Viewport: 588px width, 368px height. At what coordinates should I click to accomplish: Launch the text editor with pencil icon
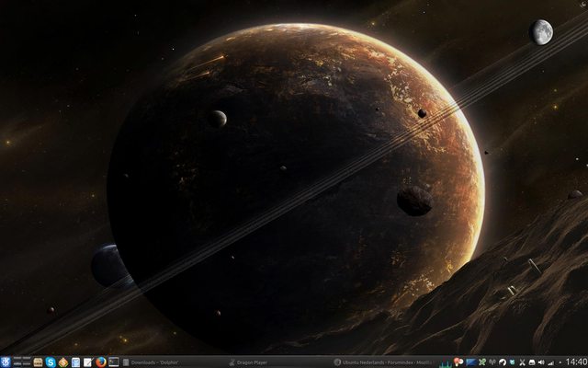(88, 362)
